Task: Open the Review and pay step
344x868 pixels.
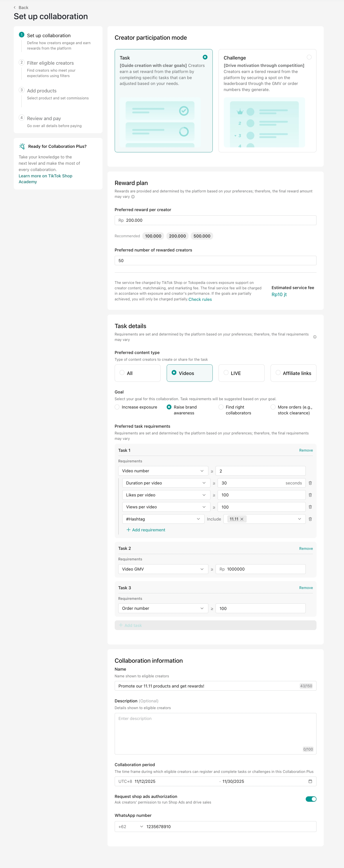Action: 44,119
